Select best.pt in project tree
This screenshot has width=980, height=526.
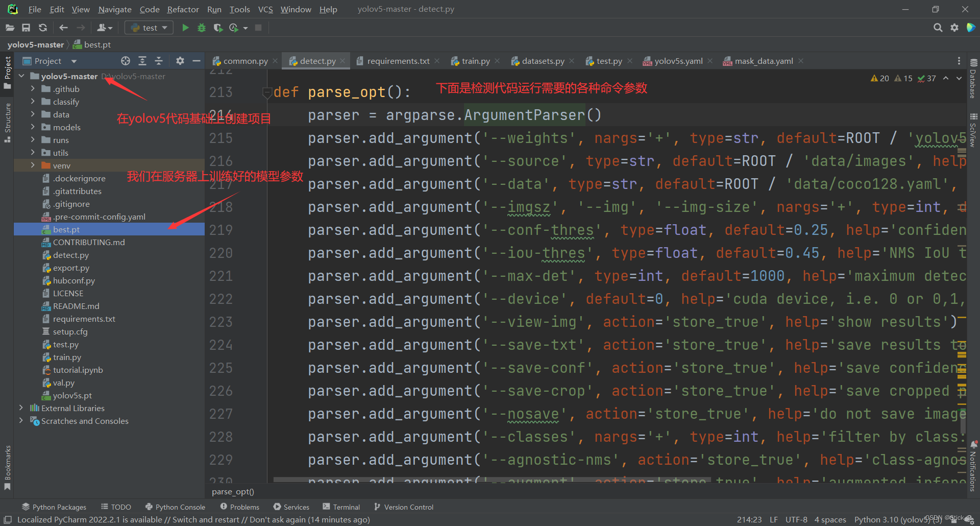[109, 229]
